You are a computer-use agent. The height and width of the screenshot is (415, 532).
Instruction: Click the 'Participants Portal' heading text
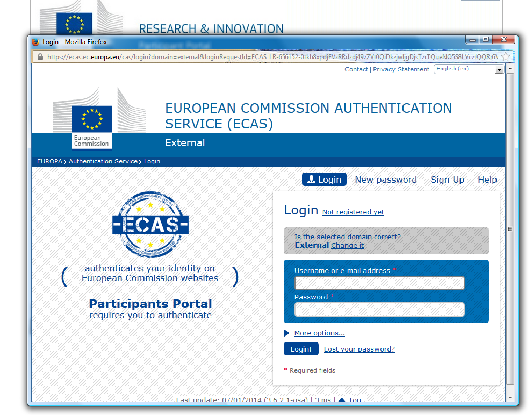click(x=150, y=303)
